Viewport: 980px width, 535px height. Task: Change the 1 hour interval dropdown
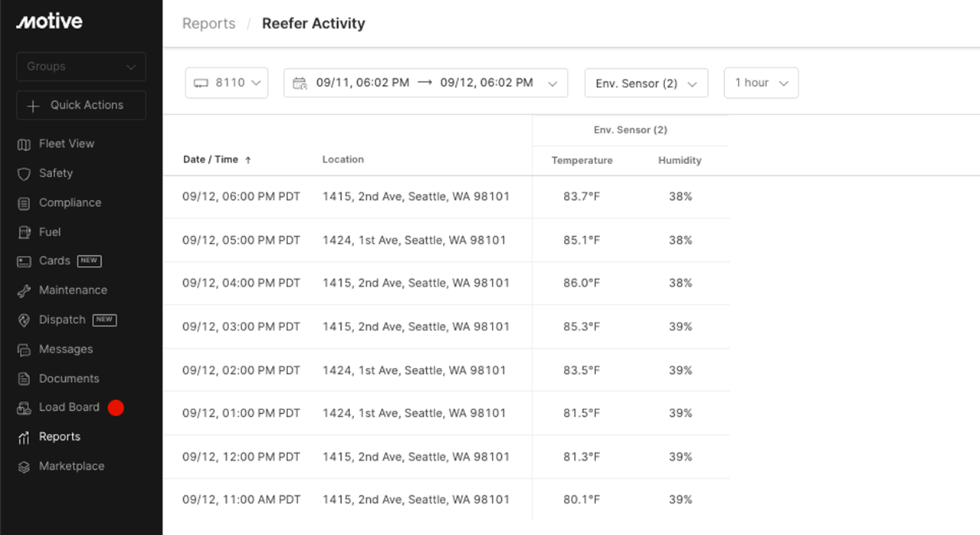[x=761, y=83]
